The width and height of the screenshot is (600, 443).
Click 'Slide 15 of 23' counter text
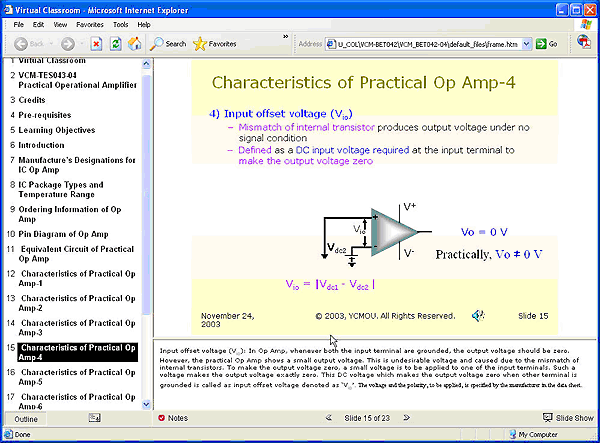367,418
